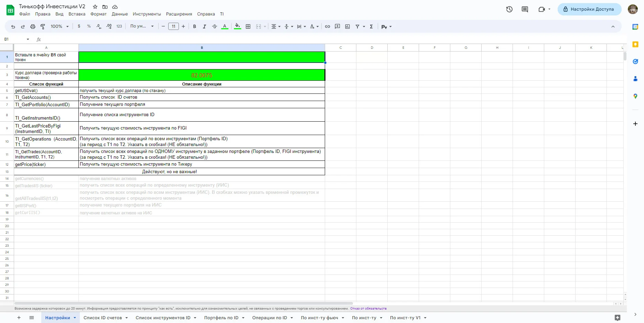Open comments history icon

[525, 9]
